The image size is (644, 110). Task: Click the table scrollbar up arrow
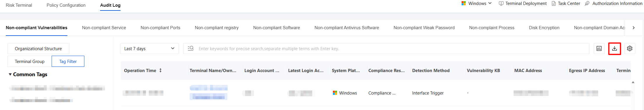coord(633,82)
